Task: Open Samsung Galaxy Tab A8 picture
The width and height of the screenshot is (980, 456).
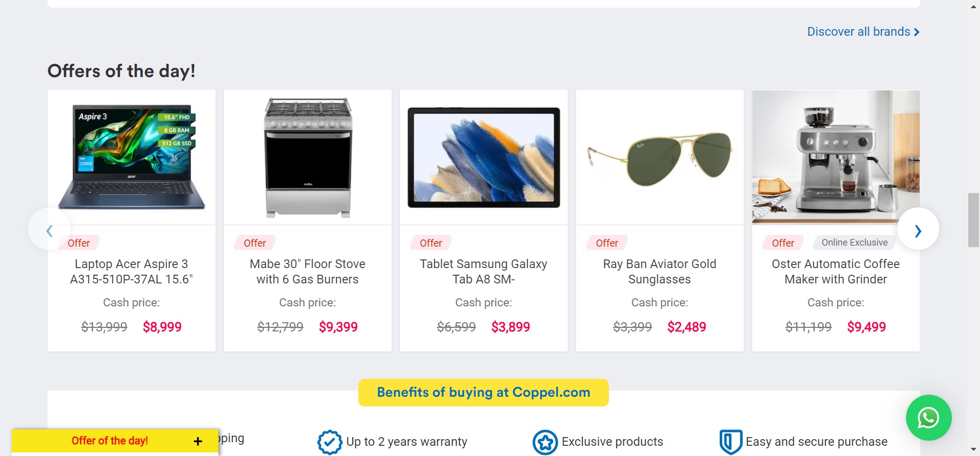Action: click(x=484, y=157)
